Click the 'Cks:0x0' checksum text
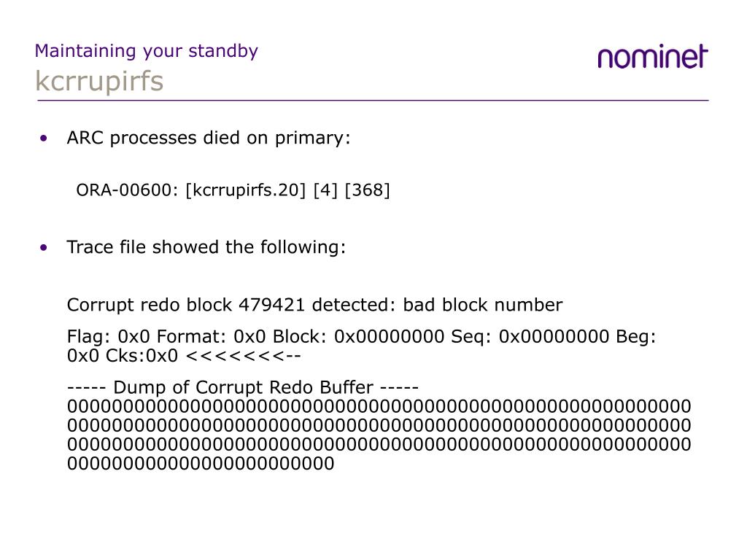The height and width of the screenshot is (560, 747). click(142, 356)
